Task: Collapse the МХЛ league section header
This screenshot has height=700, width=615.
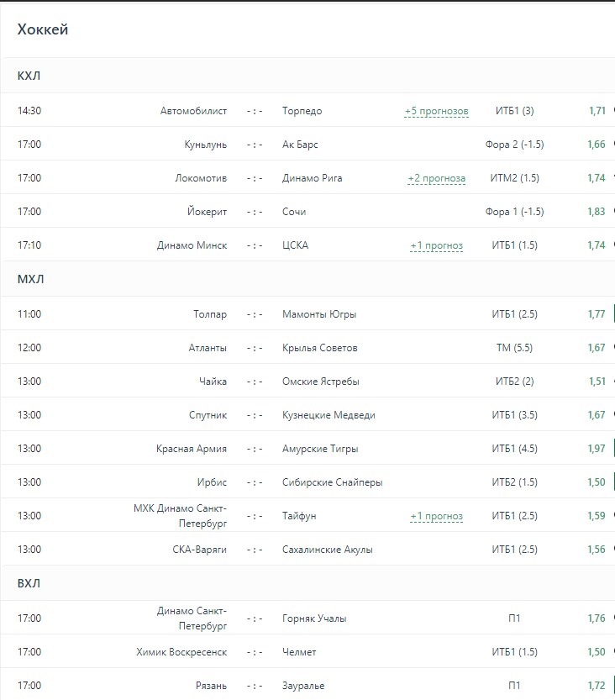Action: [x=30, y=280]
